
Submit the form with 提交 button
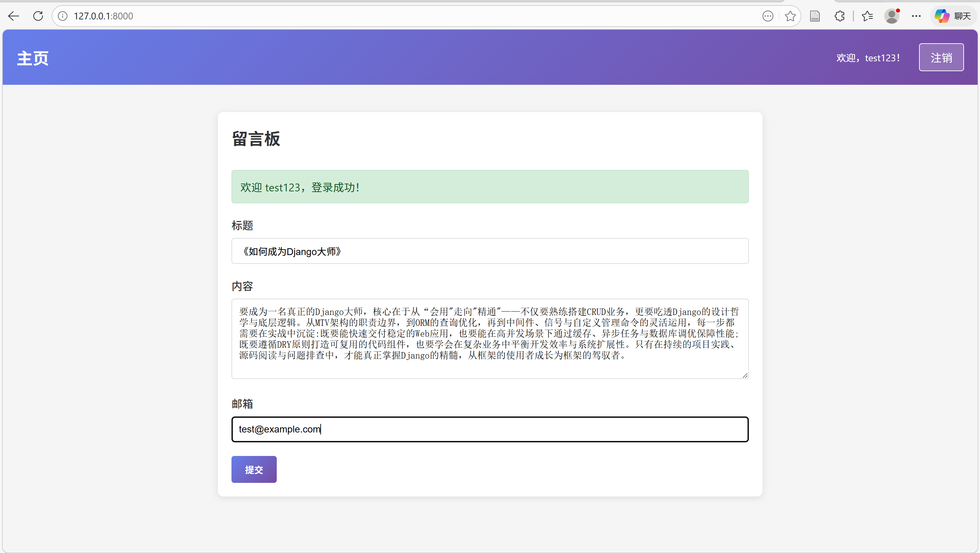(254, 469)
